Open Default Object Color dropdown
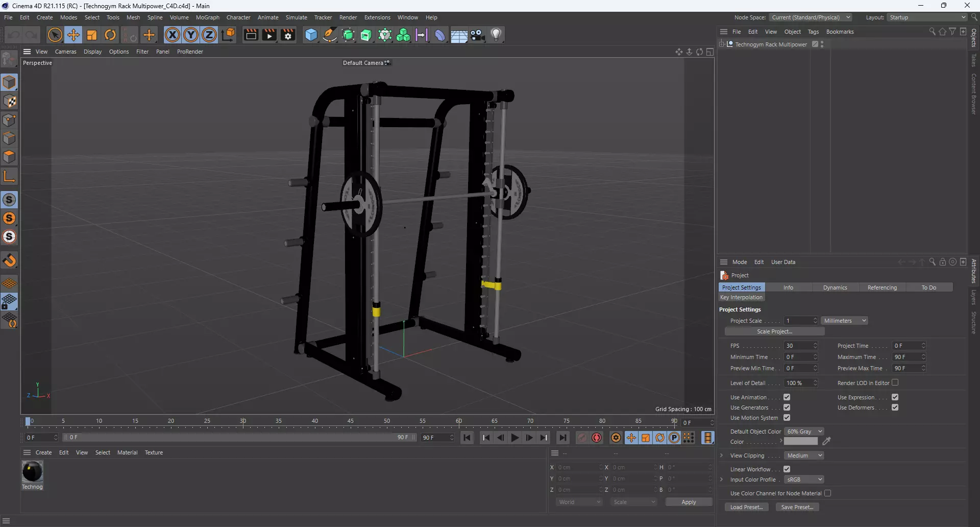980x527 pixels. [804, 432]
